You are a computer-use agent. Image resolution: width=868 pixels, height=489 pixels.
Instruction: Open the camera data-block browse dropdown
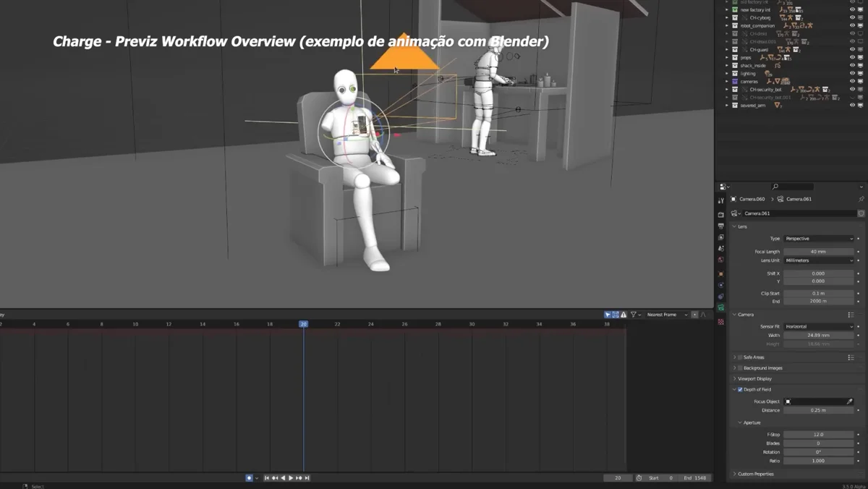(736, 213)
